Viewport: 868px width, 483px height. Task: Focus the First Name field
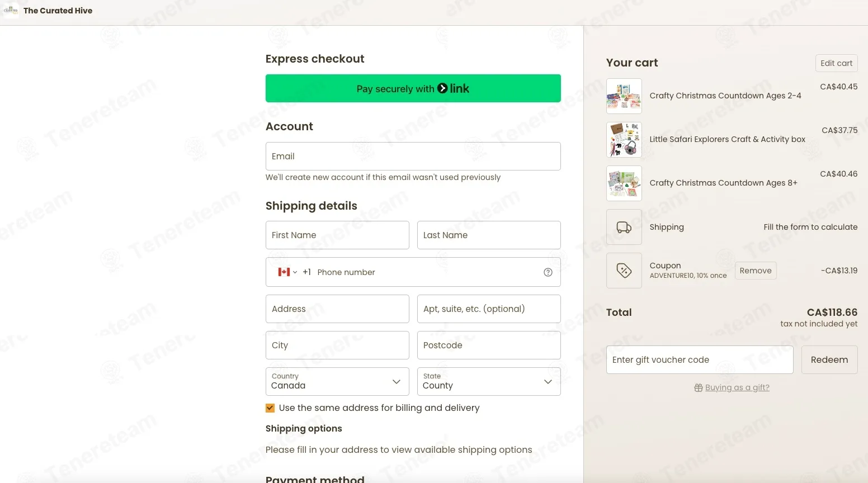pos(337,235)
